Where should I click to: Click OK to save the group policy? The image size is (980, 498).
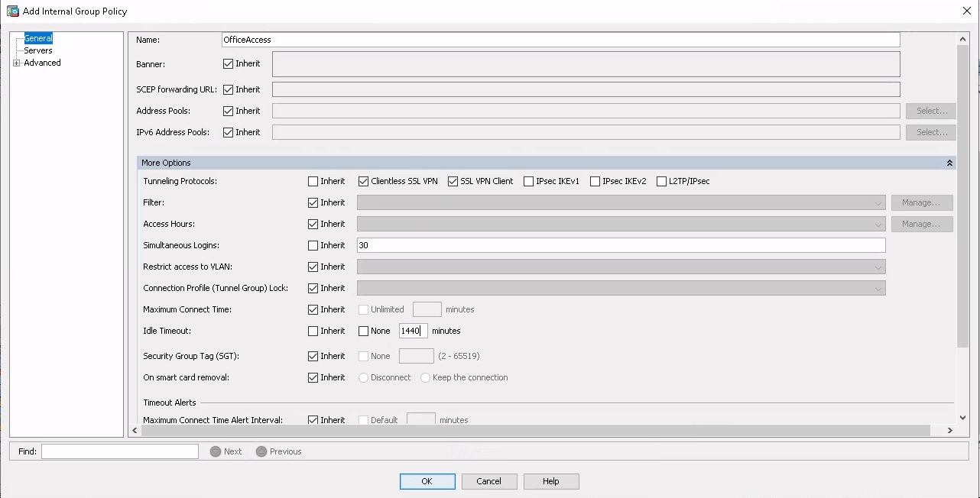427,481
